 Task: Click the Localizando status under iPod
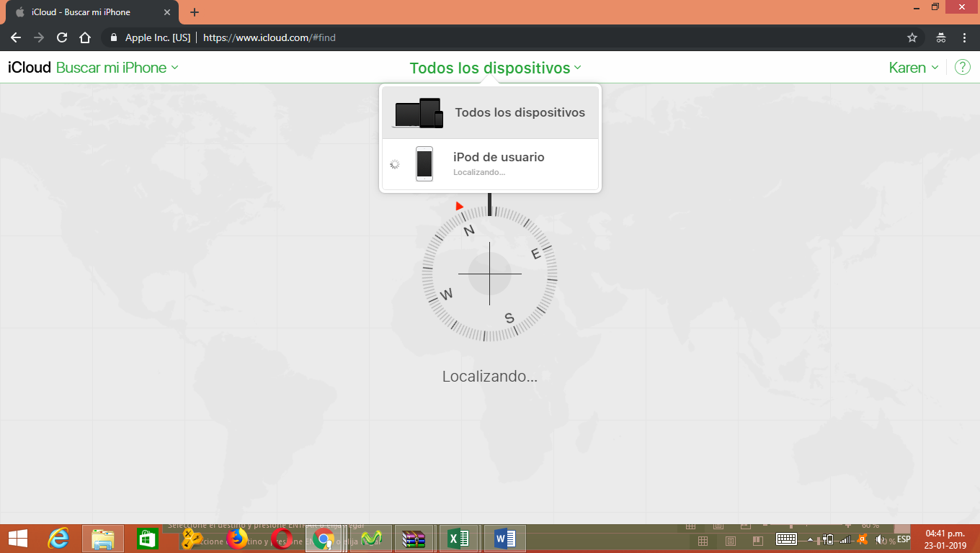coord(479,173)
